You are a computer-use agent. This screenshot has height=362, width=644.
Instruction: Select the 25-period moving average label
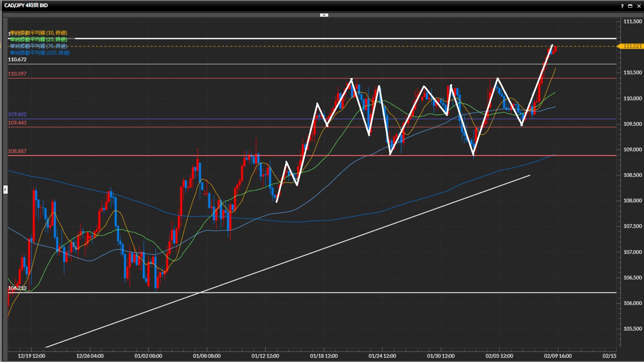coord(39,40)
